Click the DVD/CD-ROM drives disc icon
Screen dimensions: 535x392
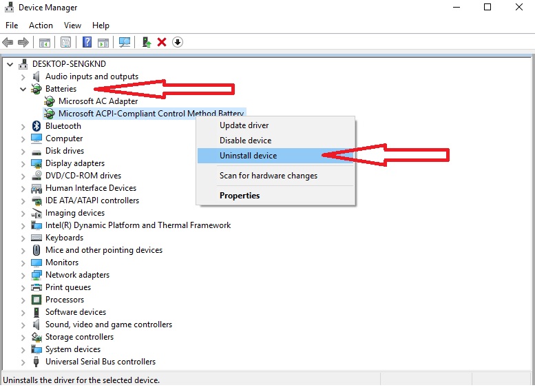(36, 176)
